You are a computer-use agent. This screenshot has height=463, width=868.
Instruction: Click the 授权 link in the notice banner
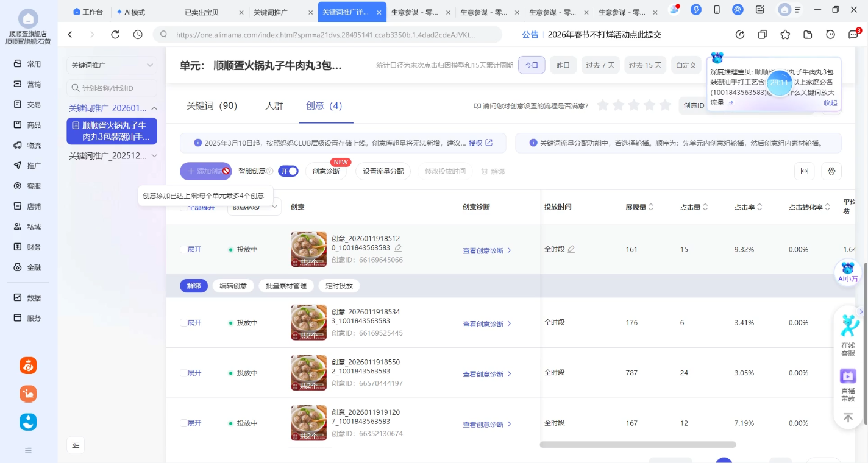(x=475, y=143)
